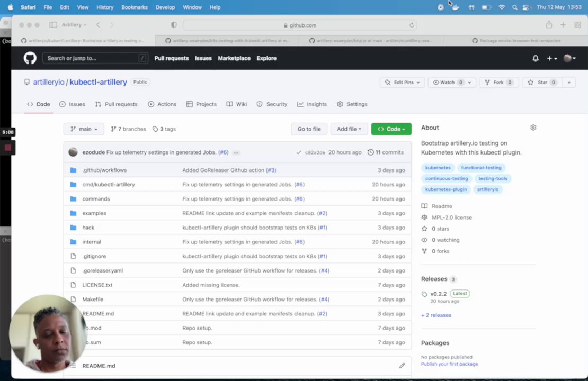This screenshot has height=381, width=588.
Task: Open the green Code dropdown
Action: 391,129
